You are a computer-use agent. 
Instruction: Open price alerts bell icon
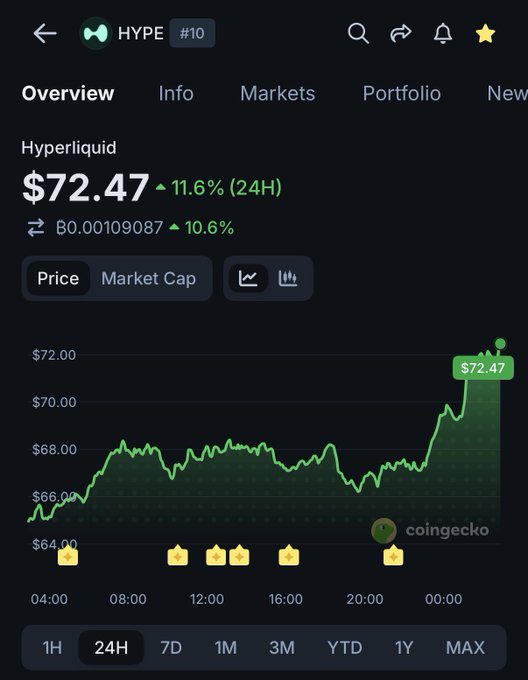(443, 33)
